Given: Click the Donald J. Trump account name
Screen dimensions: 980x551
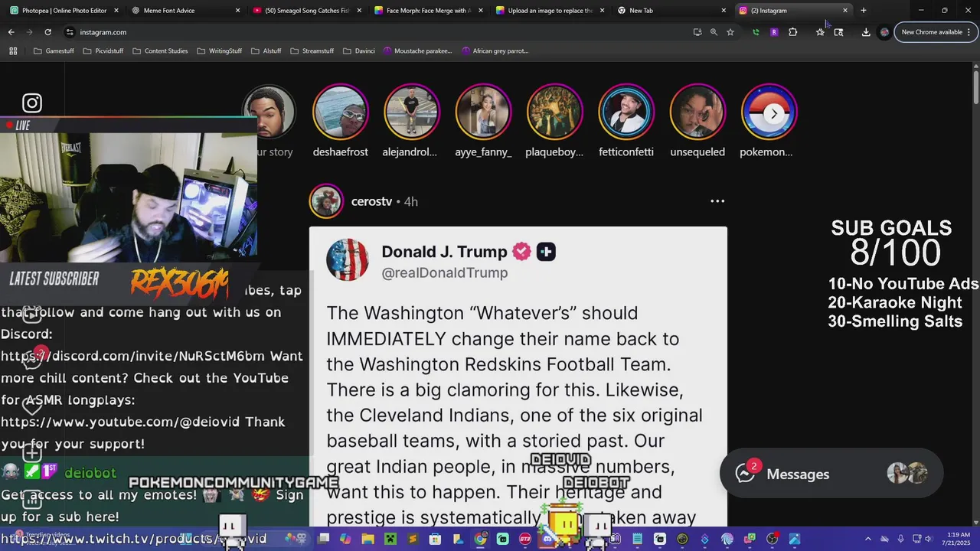Looking at the screenshot, I should pos(444,252).
